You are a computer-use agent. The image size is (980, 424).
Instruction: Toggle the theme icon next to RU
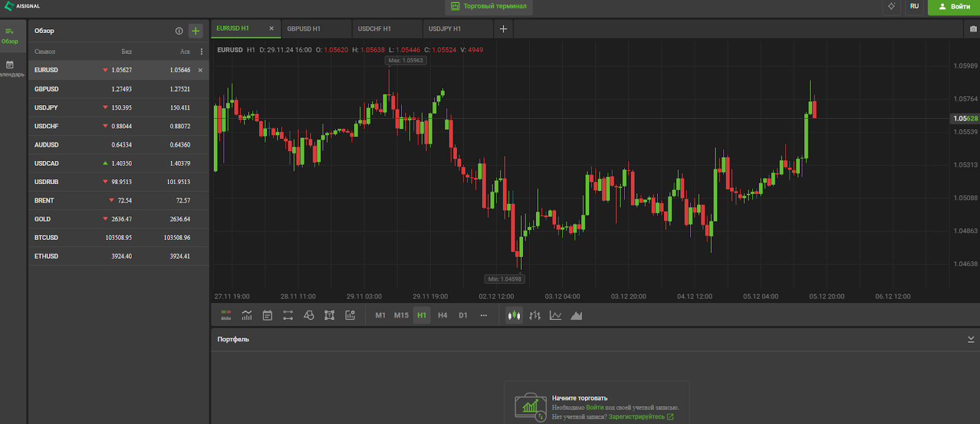[x=891, y=6]
